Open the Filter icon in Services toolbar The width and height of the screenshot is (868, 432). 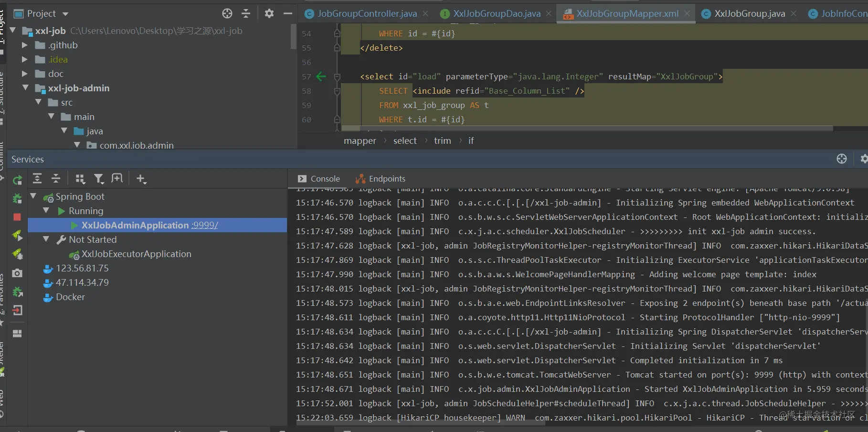[98, 179]
